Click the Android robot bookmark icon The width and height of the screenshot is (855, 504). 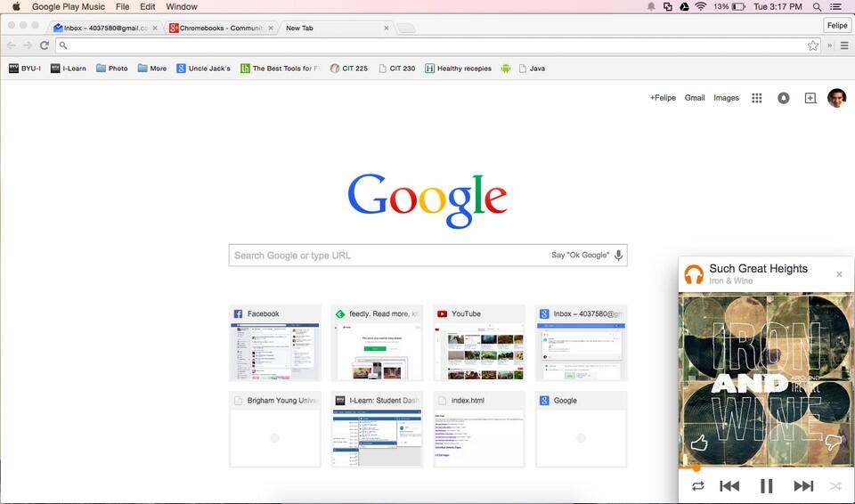(x=506, y=69)
